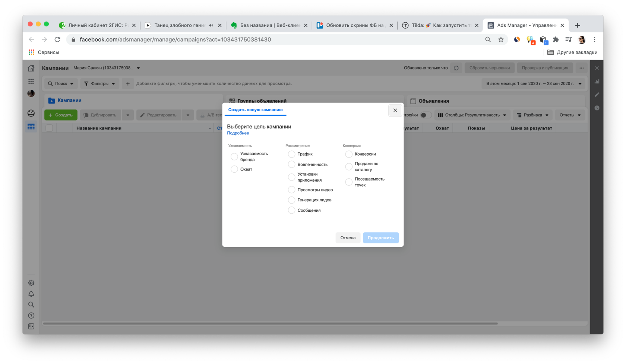Follow the Подробнее link
The width and height of the screenshot is (626, 364).
point(238,133)
